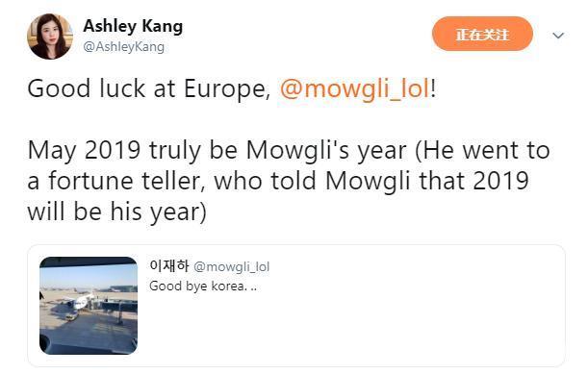Image resolution: width=588 pixels, height=374 pixels.
Task: Click the Ashley Kang display name
Action: click(x=133, y=27)
